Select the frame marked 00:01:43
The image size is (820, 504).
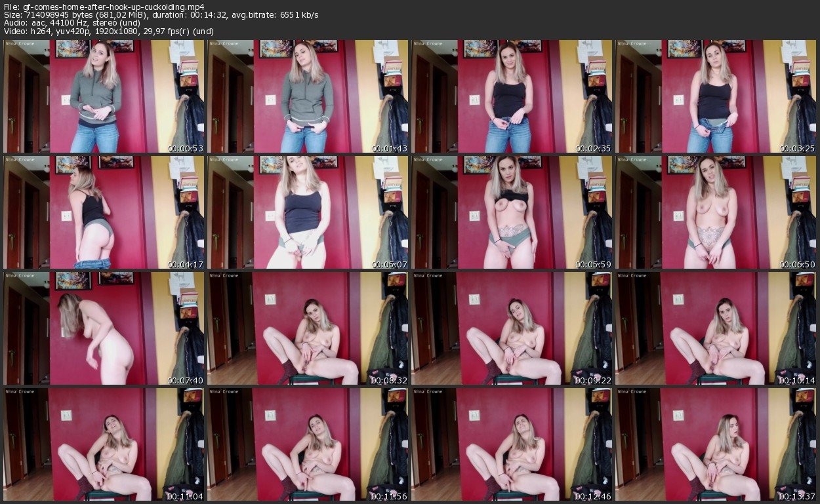(x=308, y=96)
